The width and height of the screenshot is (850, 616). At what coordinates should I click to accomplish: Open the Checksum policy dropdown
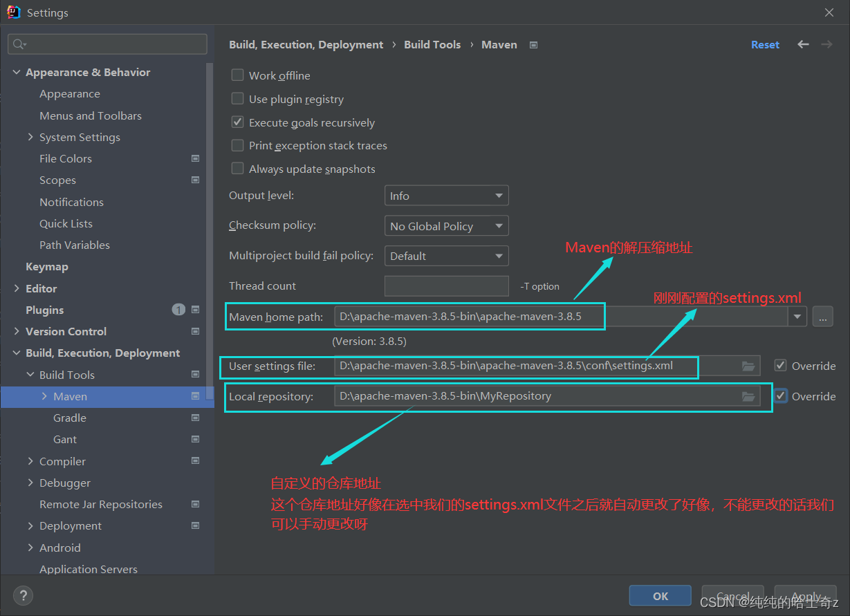[446, 226]
